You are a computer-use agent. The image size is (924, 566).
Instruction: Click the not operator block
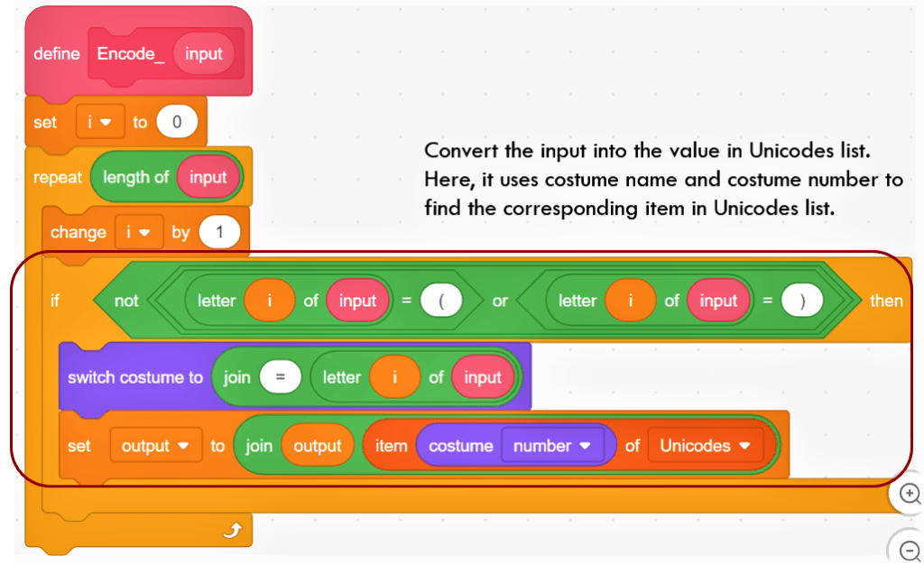pyautogui.click(x=126, y=301)
